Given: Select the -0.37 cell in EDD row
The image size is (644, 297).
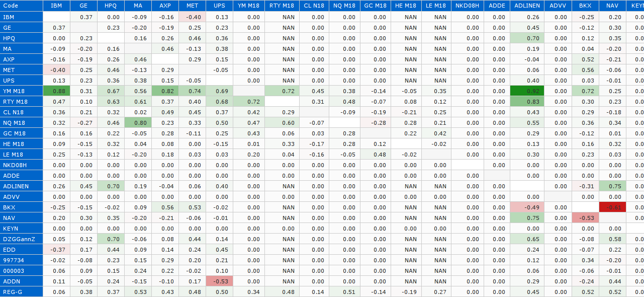Looking at the screenshot, I should (56, 250).
